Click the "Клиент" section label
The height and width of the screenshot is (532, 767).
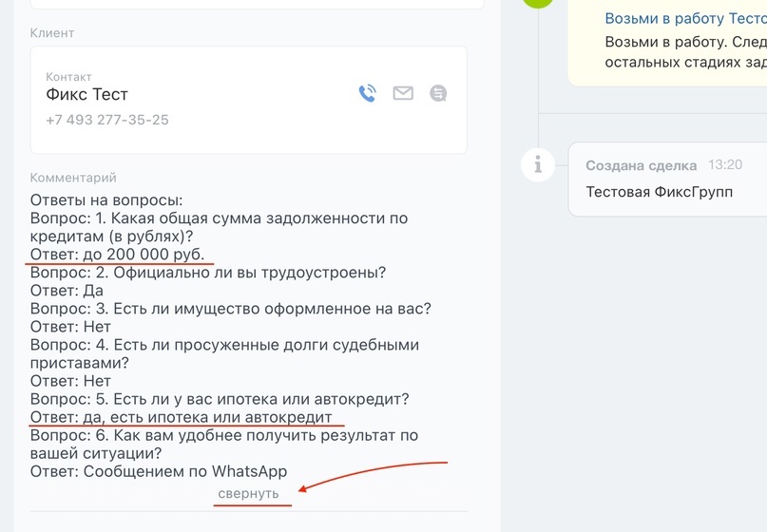tap(52, 32)
